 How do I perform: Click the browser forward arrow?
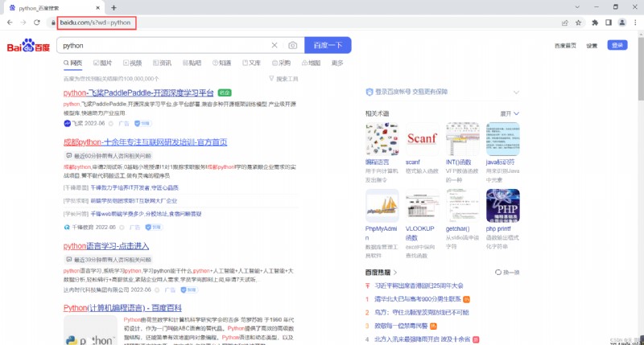click(23, 23)
